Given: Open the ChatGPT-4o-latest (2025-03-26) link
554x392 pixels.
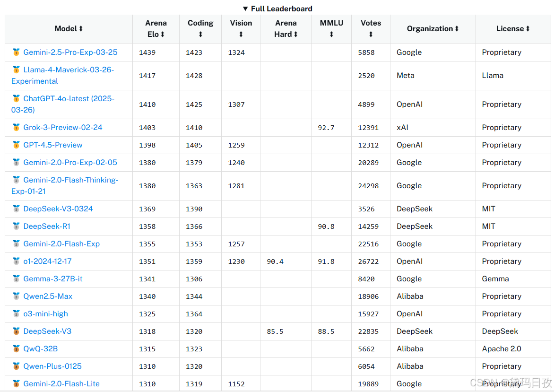Looking at the screenshot, I should [63, 105].
